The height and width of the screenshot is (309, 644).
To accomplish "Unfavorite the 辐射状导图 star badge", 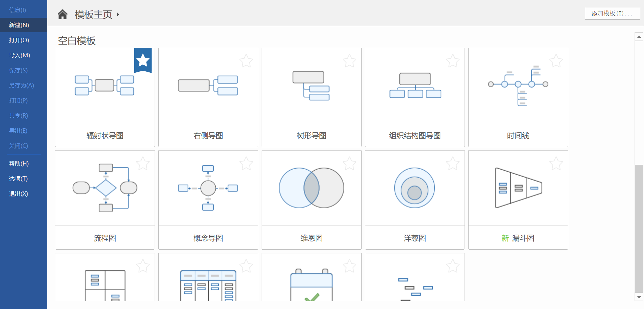I will tap(143, 60).
